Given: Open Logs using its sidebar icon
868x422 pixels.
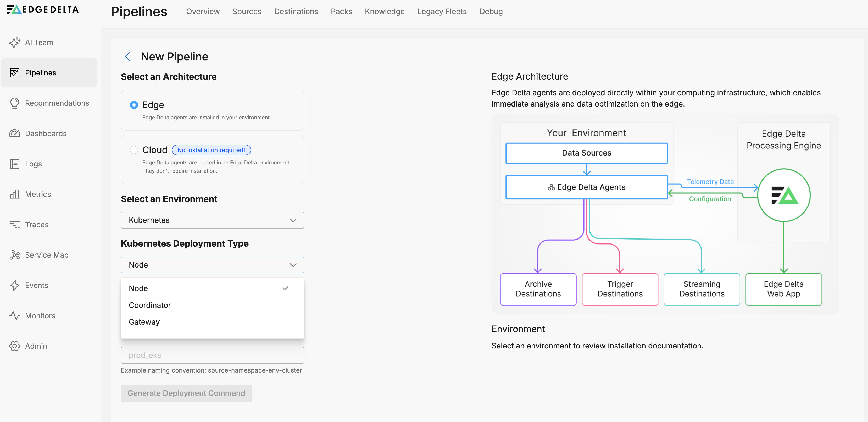Looking at the screenshot, I should [x=14, y=164].
